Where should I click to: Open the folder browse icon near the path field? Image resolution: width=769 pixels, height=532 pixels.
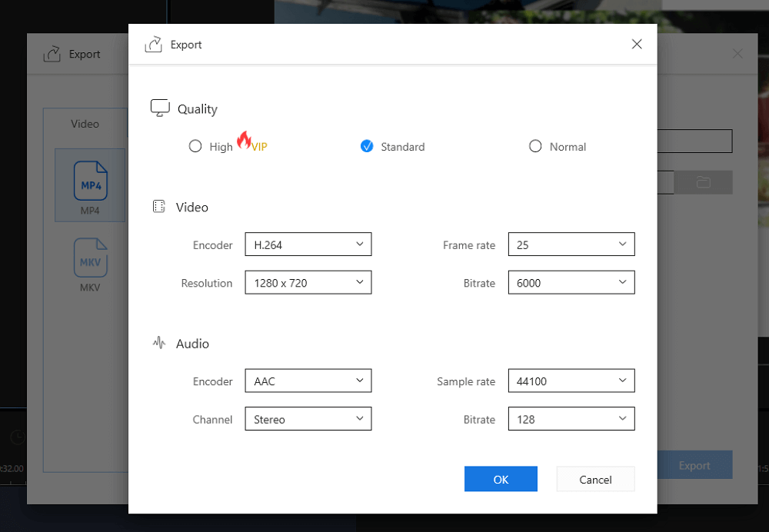(x=704, y=182)
